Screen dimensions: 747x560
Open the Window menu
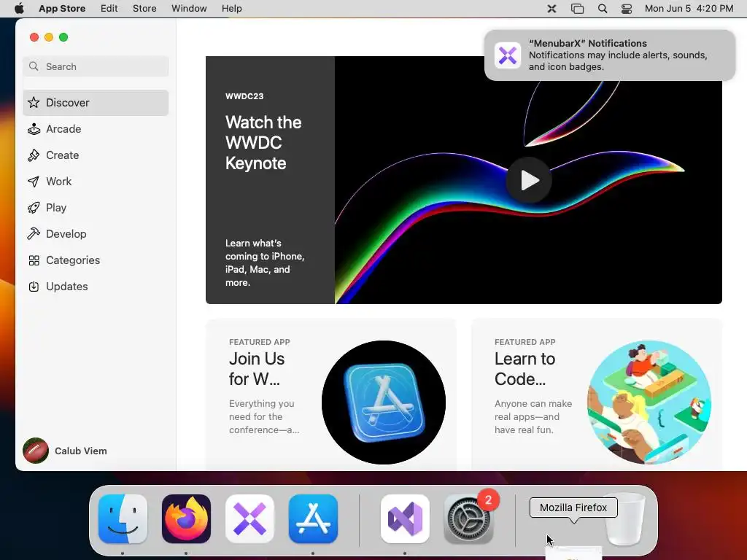(x=189, y=9)
